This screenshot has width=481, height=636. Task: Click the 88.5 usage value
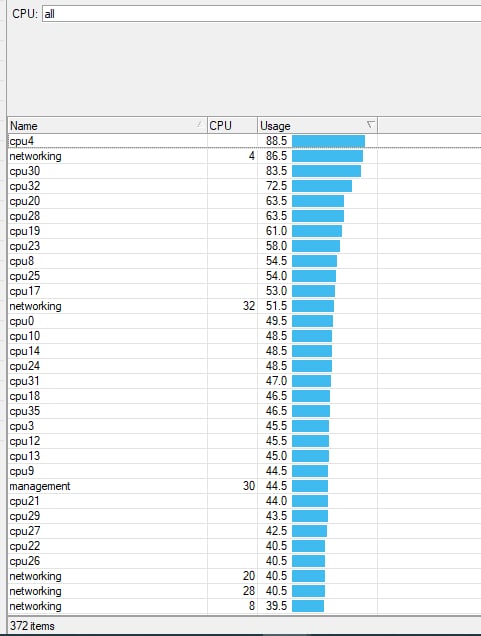coord(276,141)
